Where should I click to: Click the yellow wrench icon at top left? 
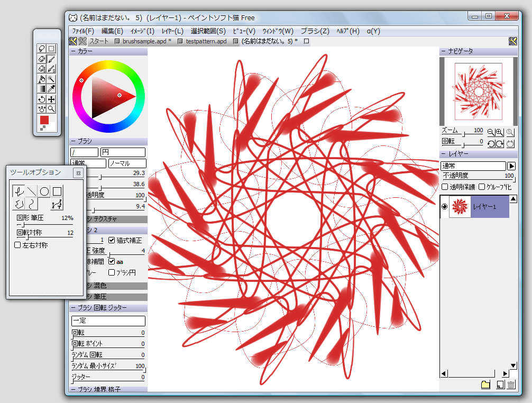click(x=73, y=41)
